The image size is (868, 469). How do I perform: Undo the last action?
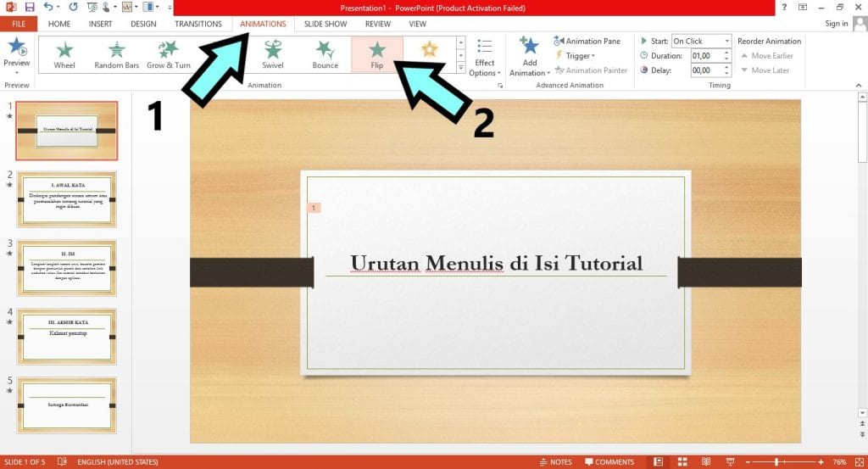tap(48, 7)
